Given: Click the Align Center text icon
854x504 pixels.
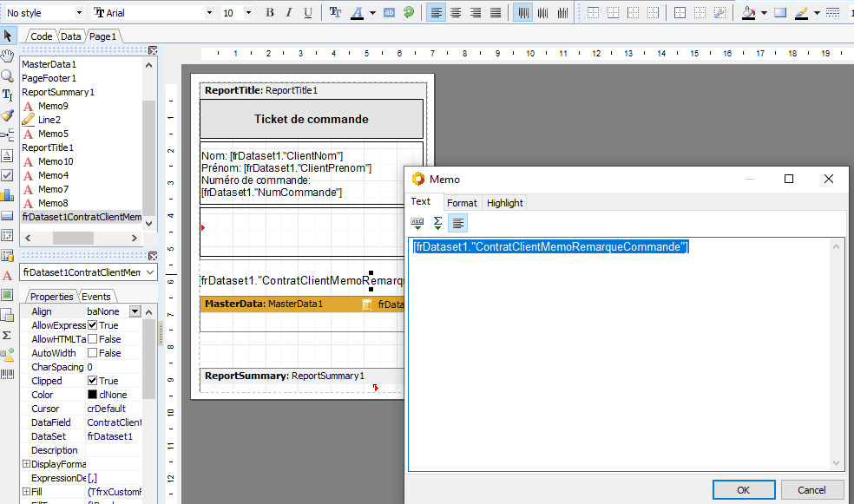Looking at the screenshot, I should coord(457,13).
